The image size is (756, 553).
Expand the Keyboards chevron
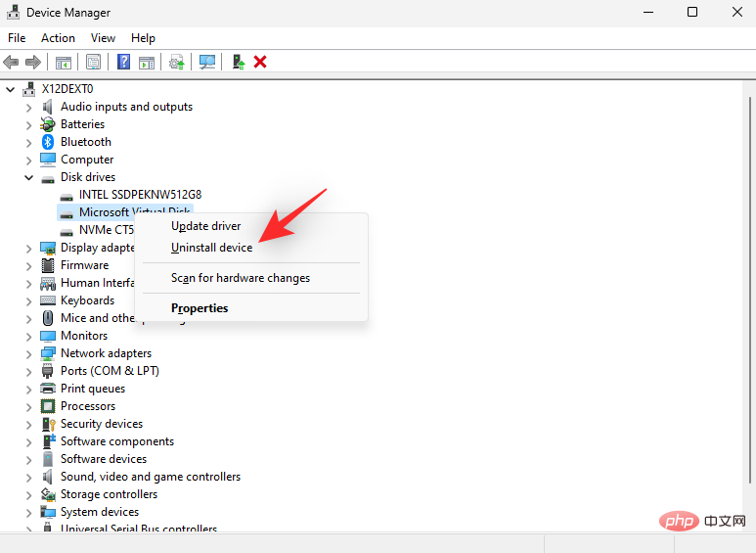29,301
